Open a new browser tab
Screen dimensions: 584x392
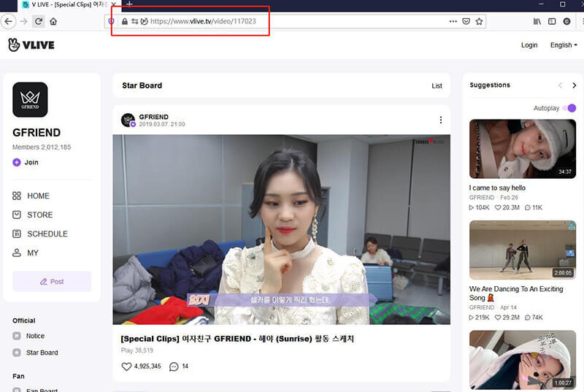click(x=129, y=4)
